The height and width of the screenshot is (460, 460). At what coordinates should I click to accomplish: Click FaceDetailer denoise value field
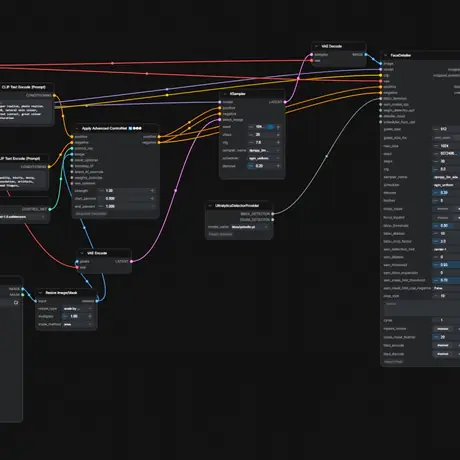446,193
